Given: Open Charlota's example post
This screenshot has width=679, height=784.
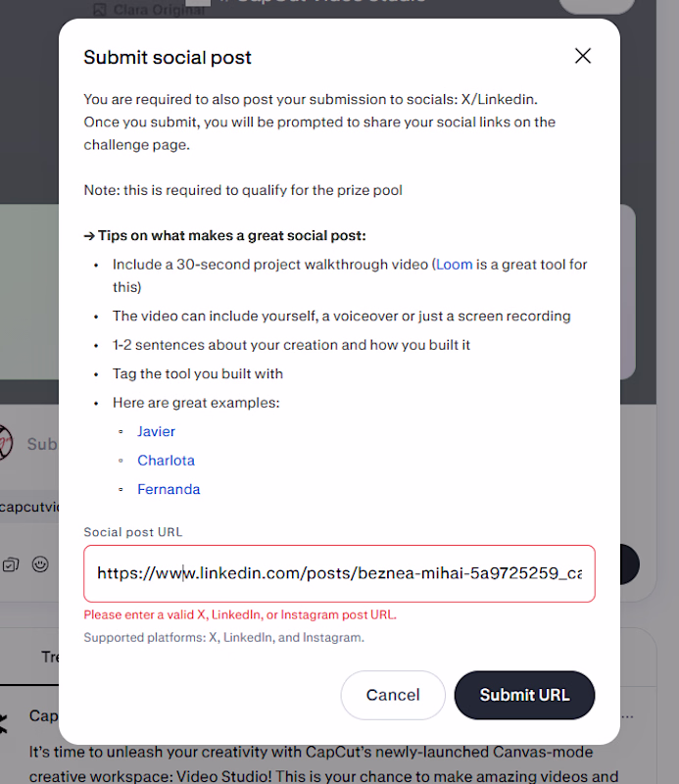Looking at the screenshot, I should (166, 461).
